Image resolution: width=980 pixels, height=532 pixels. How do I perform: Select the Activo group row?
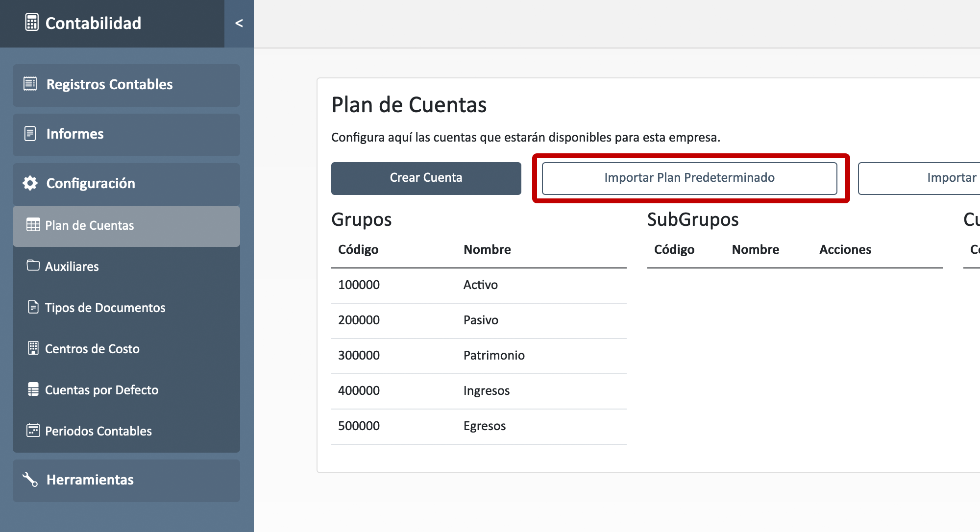point(478,285)
